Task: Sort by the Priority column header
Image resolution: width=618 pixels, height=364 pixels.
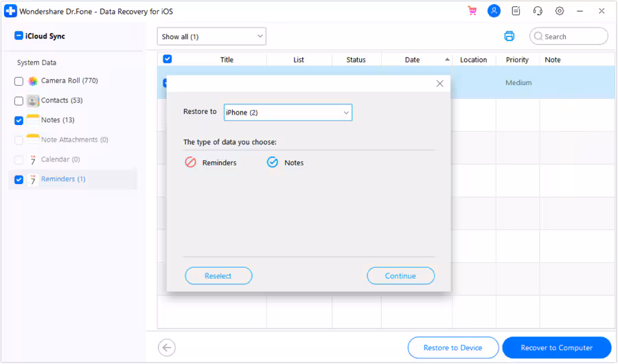Action: [x=517, y=60]
